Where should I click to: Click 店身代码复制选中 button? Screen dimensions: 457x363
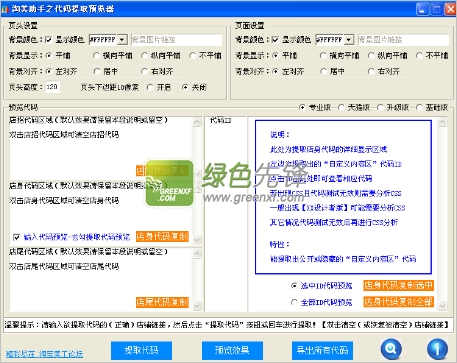point(398,285)
